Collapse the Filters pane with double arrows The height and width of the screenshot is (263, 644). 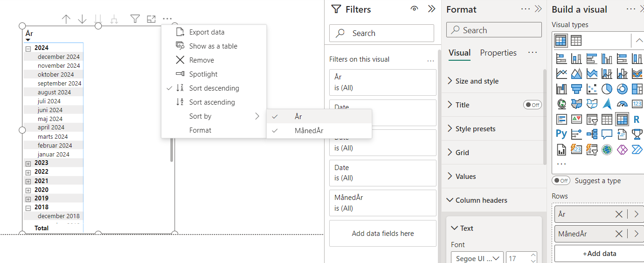point(431,9)
